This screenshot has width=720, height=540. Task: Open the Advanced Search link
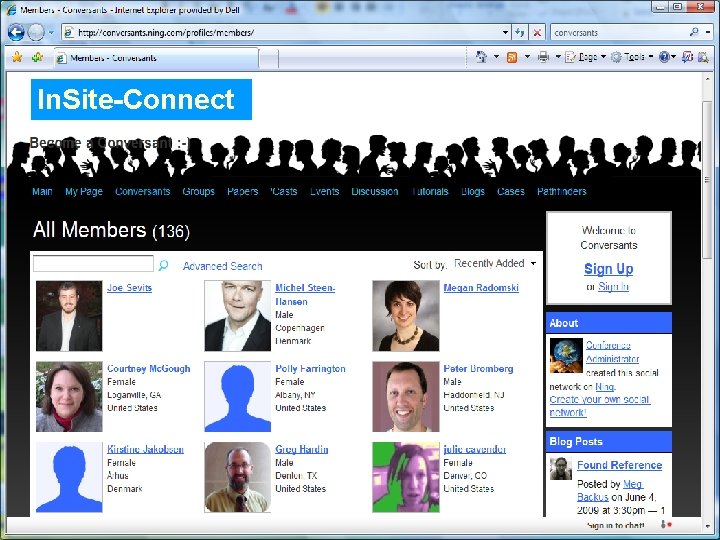[x=223, y=266]
